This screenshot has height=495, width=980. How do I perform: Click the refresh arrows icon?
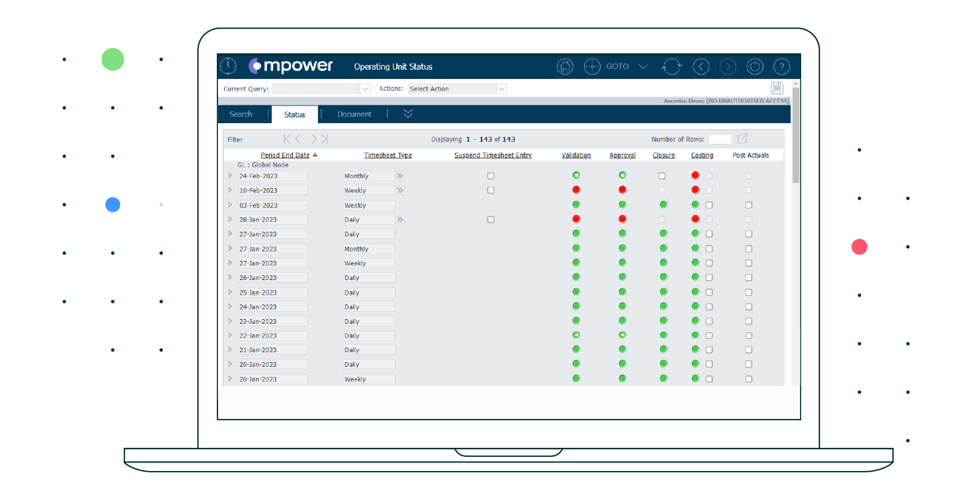click(672, 67)
